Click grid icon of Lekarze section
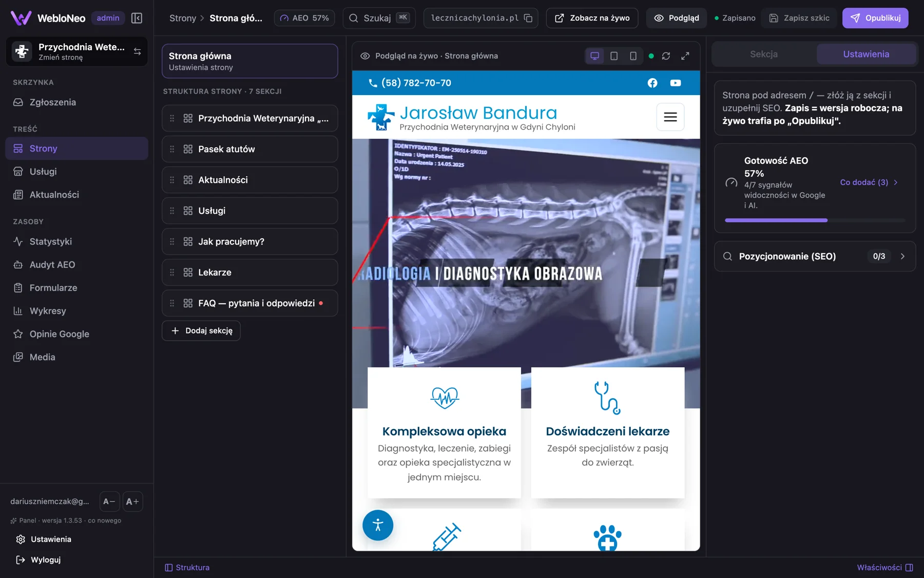The width and height of the screenshot is (924, 578). [x=188, y=272]
